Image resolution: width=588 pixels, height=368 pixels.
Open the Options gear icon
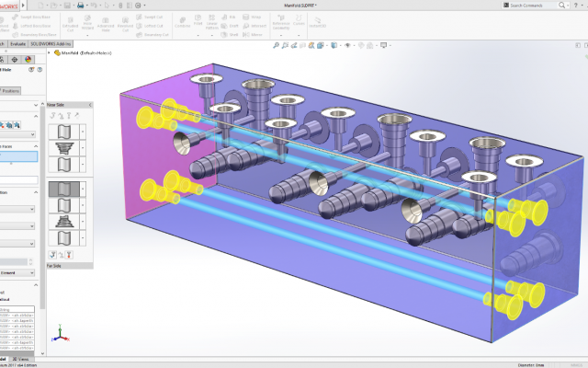point(138,6)
